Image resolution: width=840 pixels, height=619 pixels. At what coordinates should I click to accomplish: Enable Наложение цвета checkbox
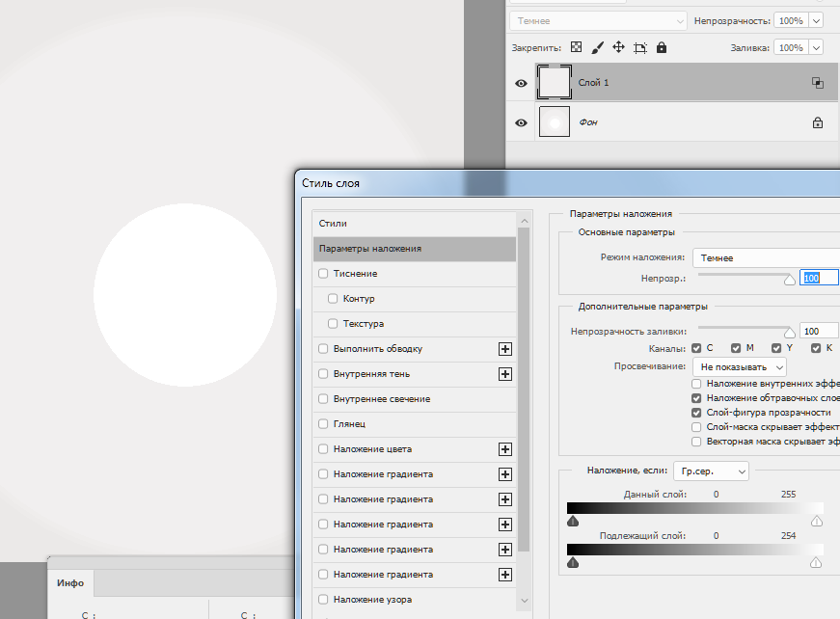click(x=323, y=448)
